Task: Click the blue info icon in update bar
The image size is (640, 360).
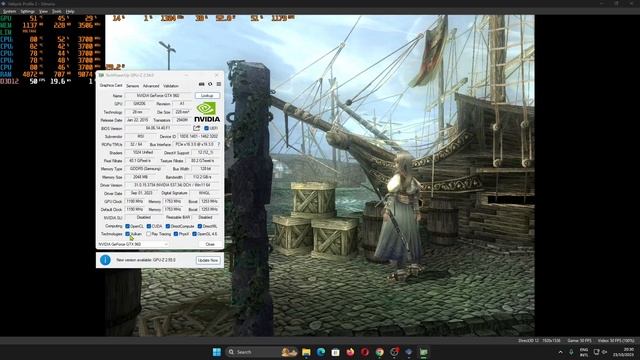Action: tap(105, 260)
